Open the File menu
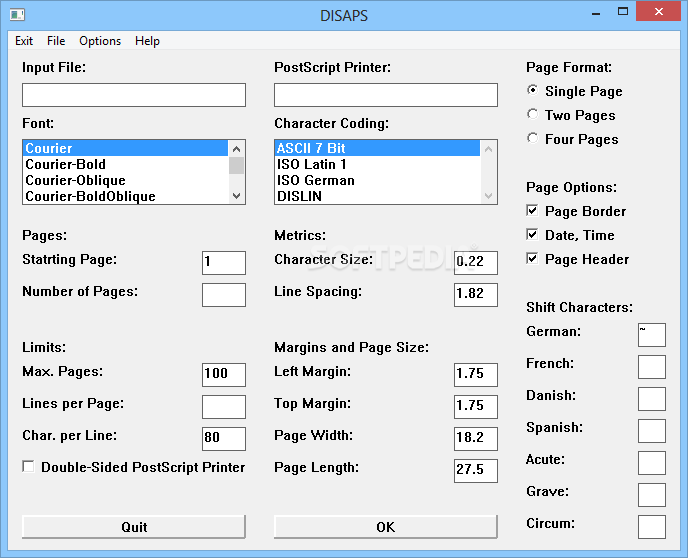The width and height of the screenshot is (688, 558). point(56,41)
